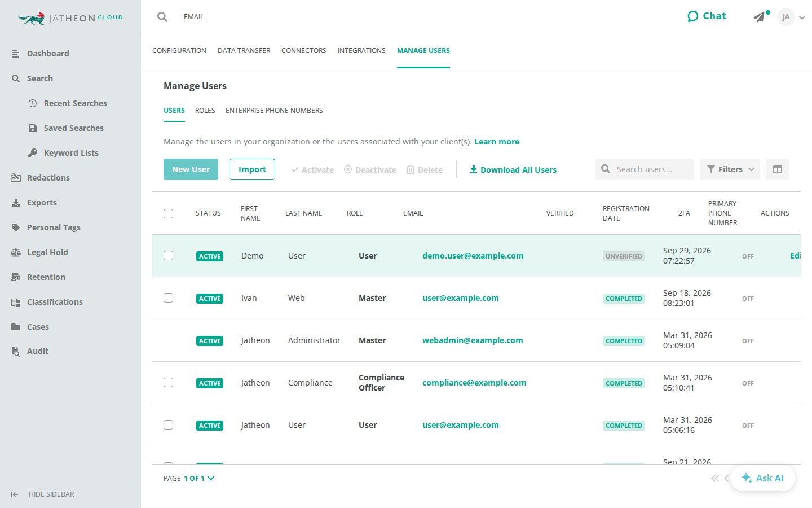
Task: Open Keyword Lists in sidebar
Action: [70, 153]
